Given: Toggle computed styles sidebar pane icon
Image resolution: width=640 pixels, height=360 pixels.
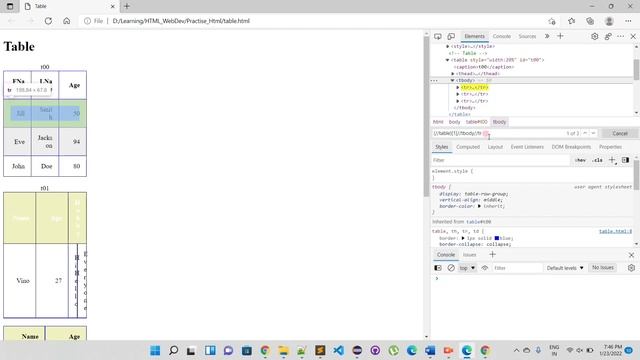Looking at the screenshot, I should (625, 160).
